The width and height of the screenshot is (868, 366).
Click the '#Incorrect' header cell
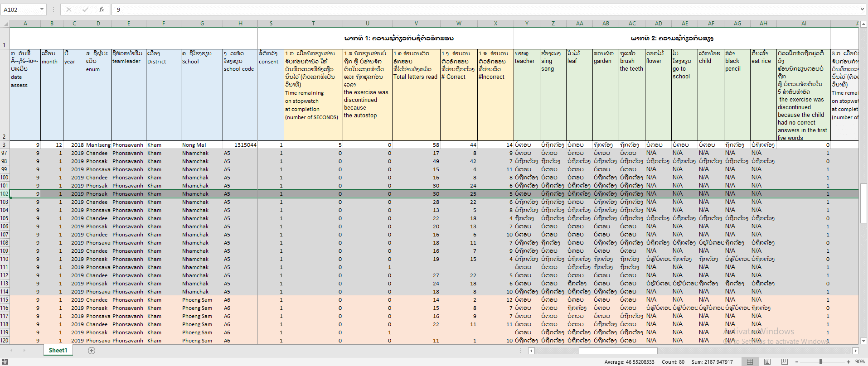point(495,95)
